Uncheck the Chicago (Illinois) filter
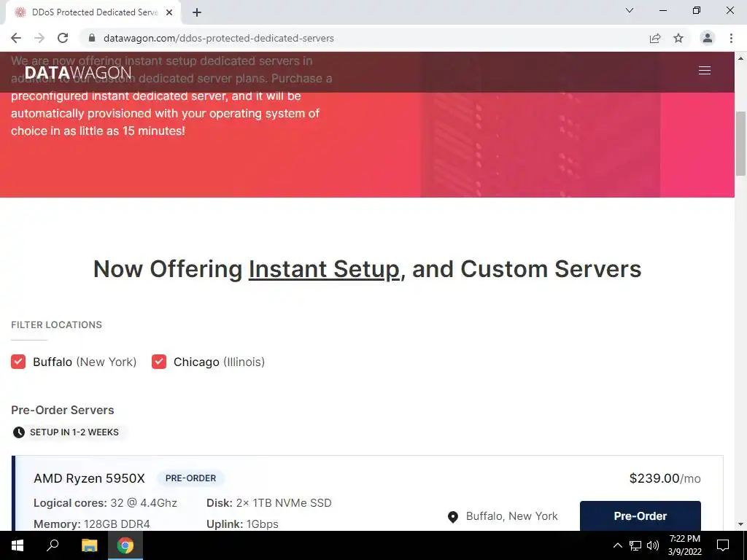Screen dimensions: 747x560 click(158, 362)
